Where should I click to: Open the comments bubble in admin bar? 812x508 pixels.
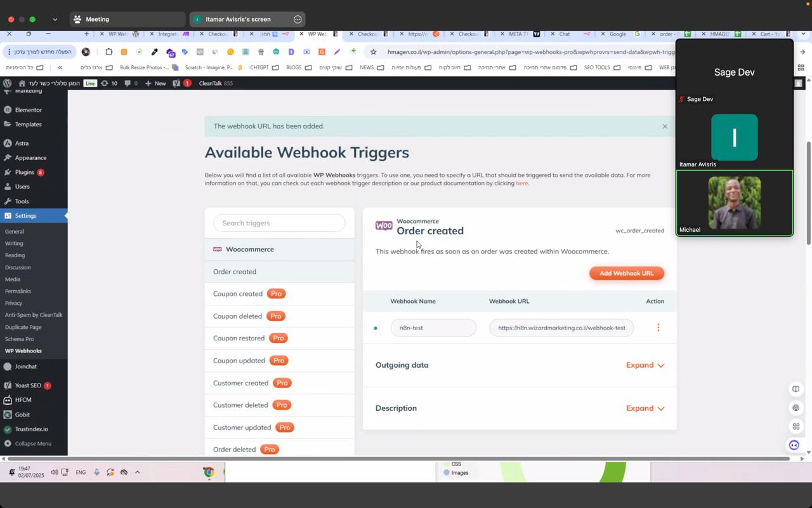click(131, 83)
